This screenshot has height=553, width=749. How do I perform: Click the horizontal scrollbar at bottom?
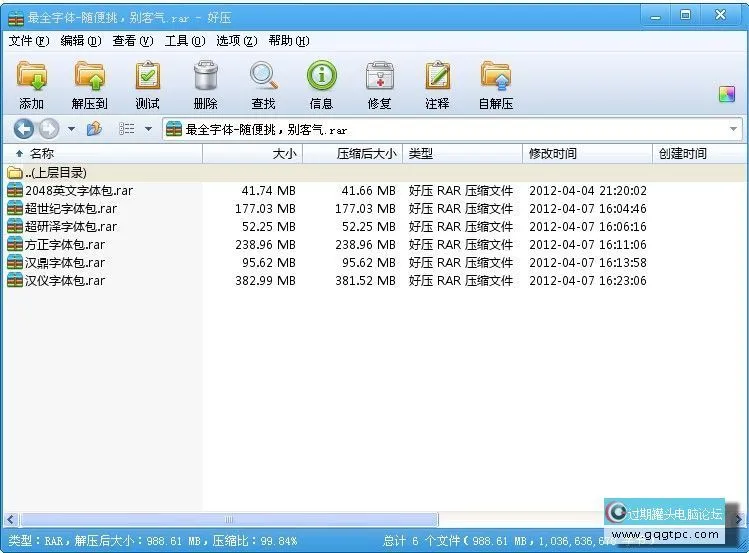tap(230, 520)
